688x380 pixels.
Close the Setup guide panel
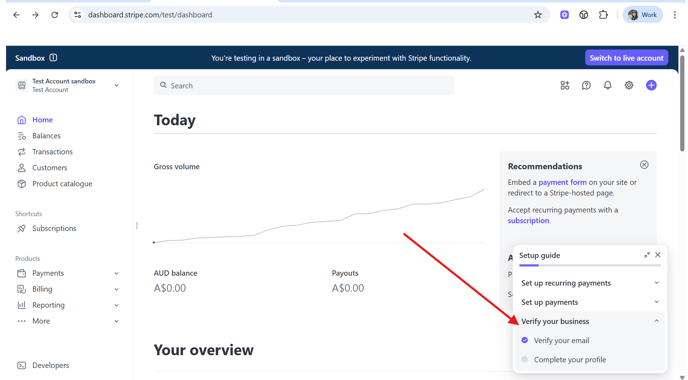click(658, 255)
